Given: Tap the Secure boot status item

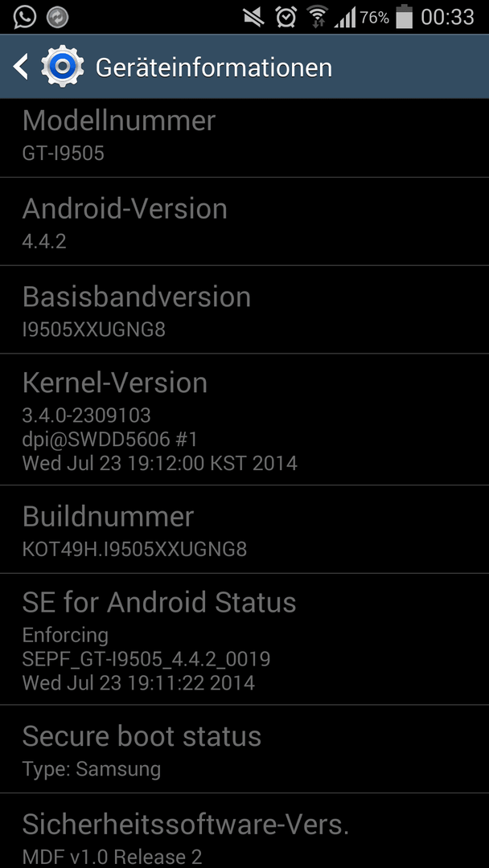Looking at the screenshot, I should click(x=244, y=749).
